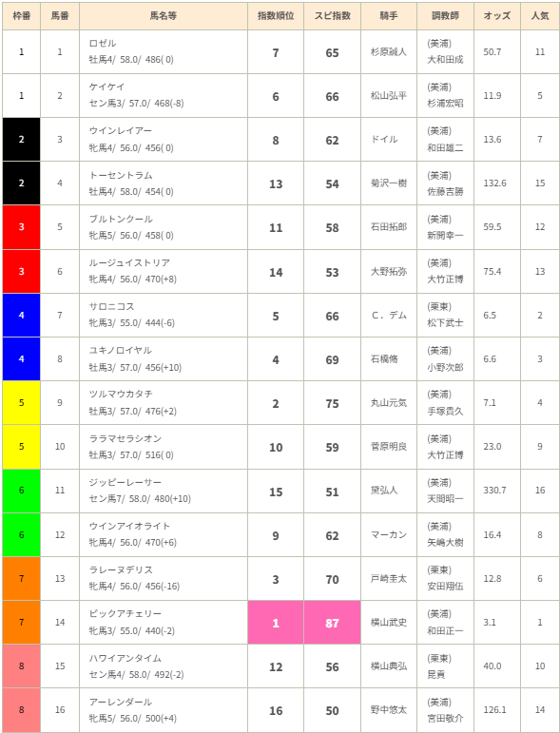Select the horse name ピックアチェリー

(x=126, y=614)
